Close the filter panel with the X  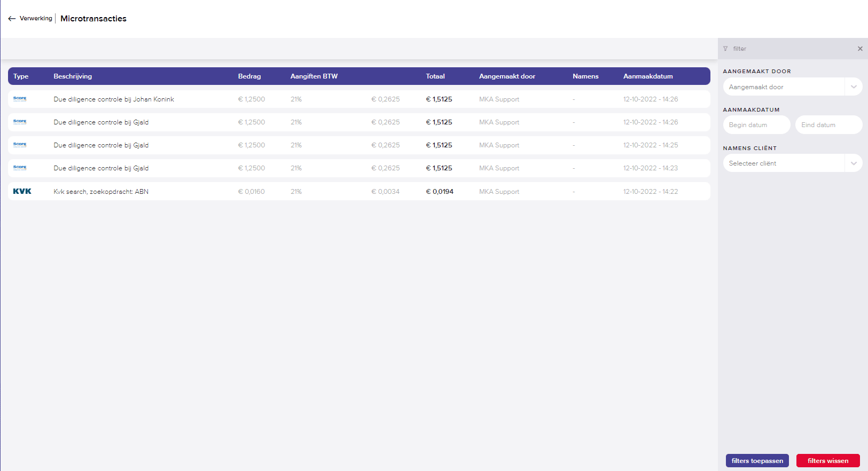pos(860,49)
